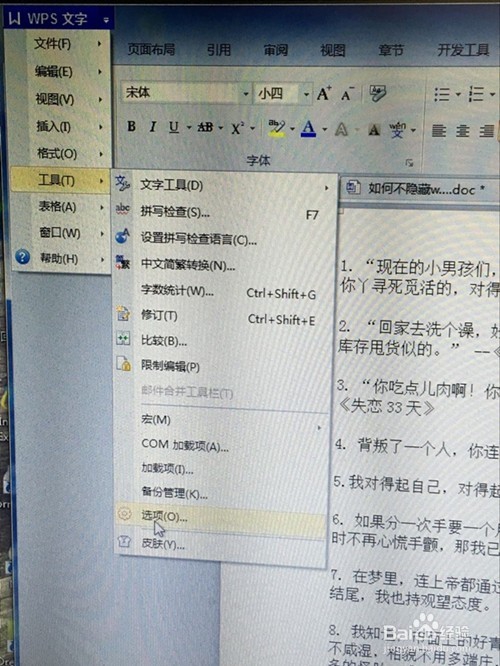
Task: Open the 宏(M) submenu
Action: coord(222,420)
